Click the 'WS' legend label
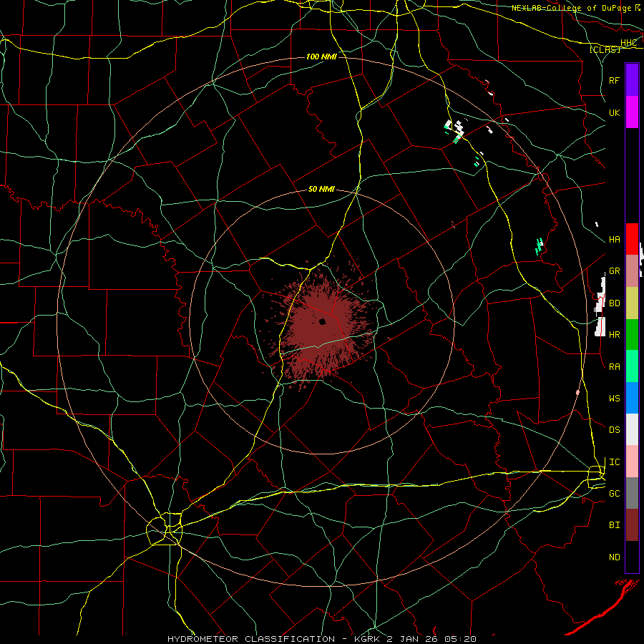The image size is (644, 644). pyautogui.click(x=614, y=399)
